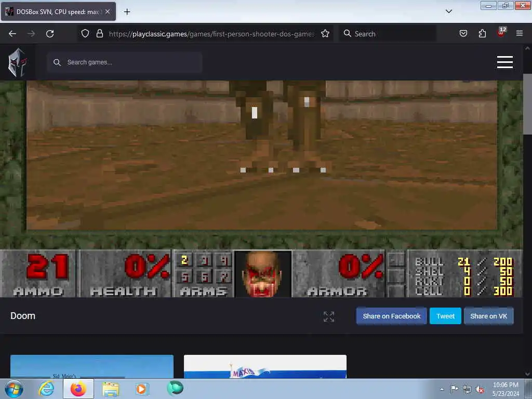The image size is (532, 399).
Task: Launch Internet Explorer from taskbar
Action: 46,389
